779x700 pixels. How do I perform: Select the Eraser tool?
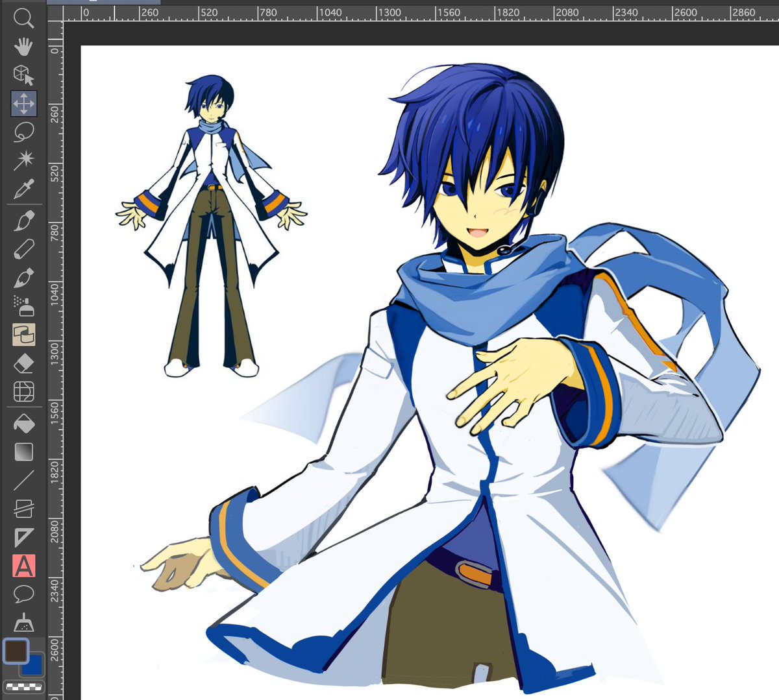point(23,363)
